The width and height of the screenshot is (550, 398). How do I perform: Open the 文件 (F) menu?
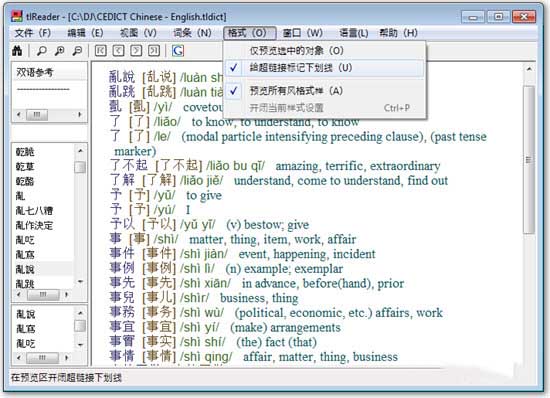click(33, 33)
